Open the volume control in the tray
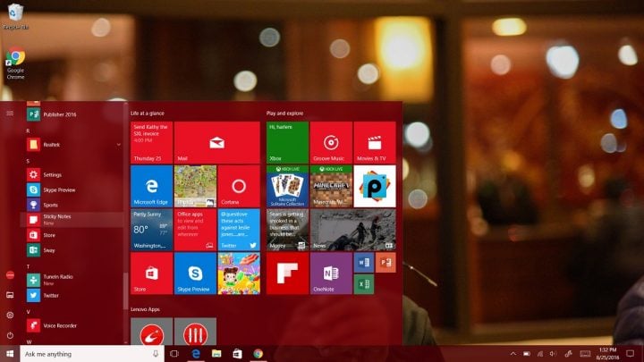Image resolution: width=644 pixels, height=362 pixels. point(554,354)
